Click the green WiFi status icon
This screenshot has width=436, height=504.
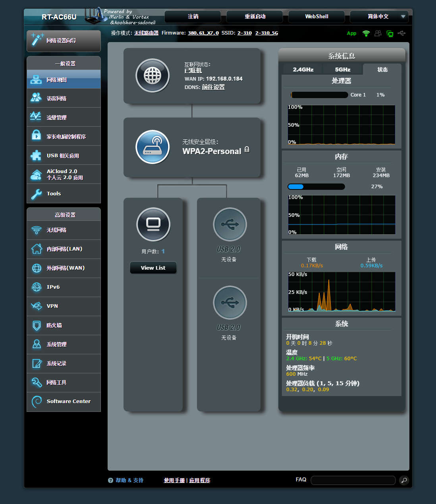point(366,33)
